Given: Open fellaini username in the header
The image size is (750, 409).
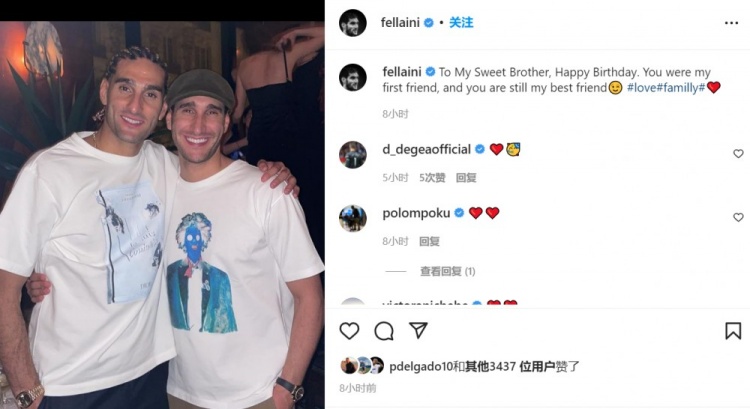Looking at the screenshot, I should tap(400, 22).
